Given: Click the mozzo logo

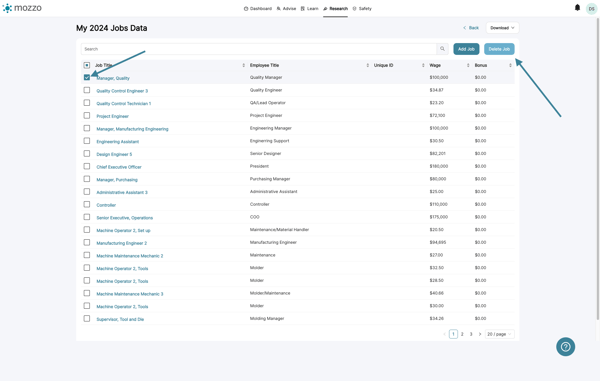Looking at the screenshot, I should [22, 8].
